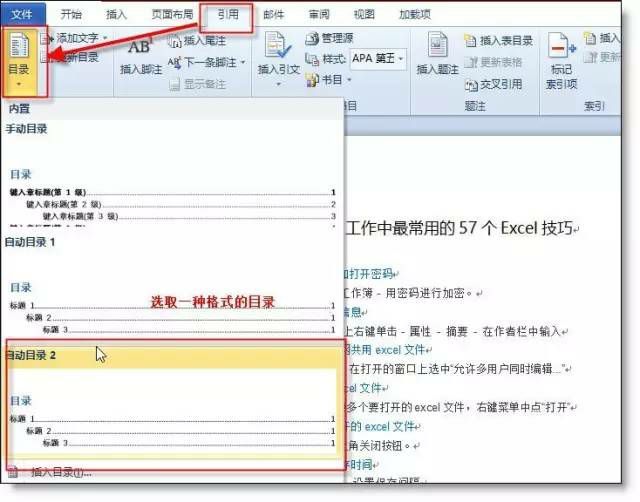Click the line ending 右键菜单中点"打开"
The image size is (640, 502).
(x=460, y=407)
